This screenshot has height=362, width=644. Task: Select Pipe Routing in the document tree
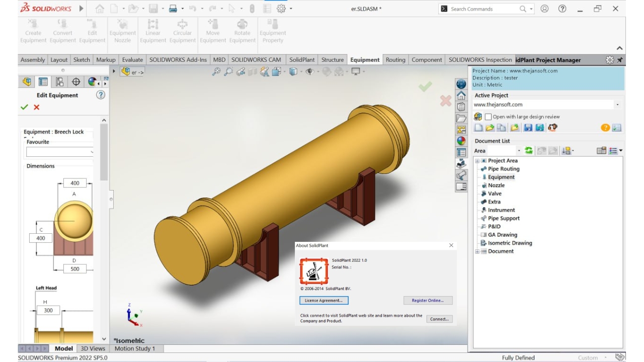(504, 169)
